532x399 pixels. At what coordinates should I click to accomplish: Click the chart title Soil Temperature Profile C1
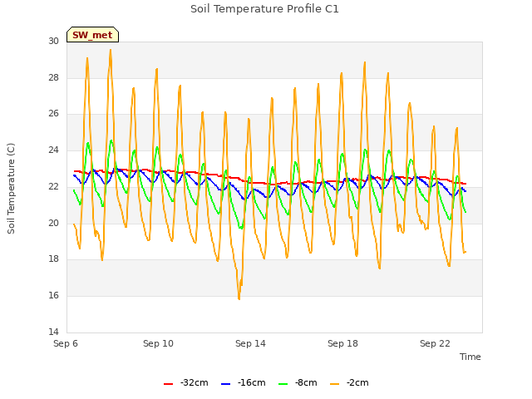[264, 9]
